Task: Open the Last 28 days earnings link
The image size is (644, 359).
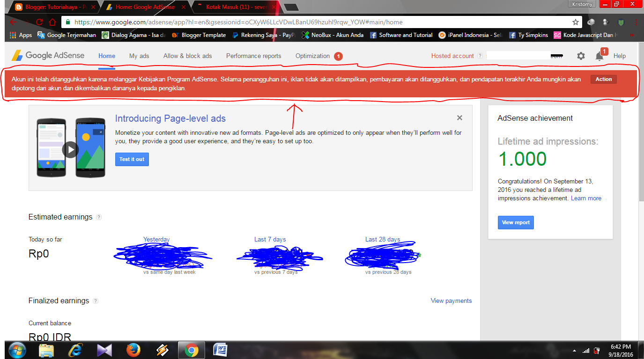Action: point(383,240)
